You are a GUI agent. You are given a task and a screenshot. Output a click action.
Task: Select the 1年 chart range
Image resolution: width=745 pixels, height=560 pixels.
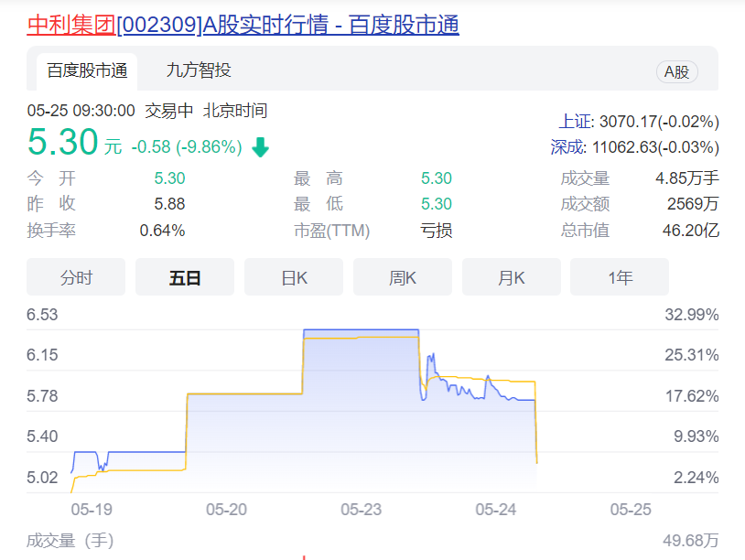point(620,277)
